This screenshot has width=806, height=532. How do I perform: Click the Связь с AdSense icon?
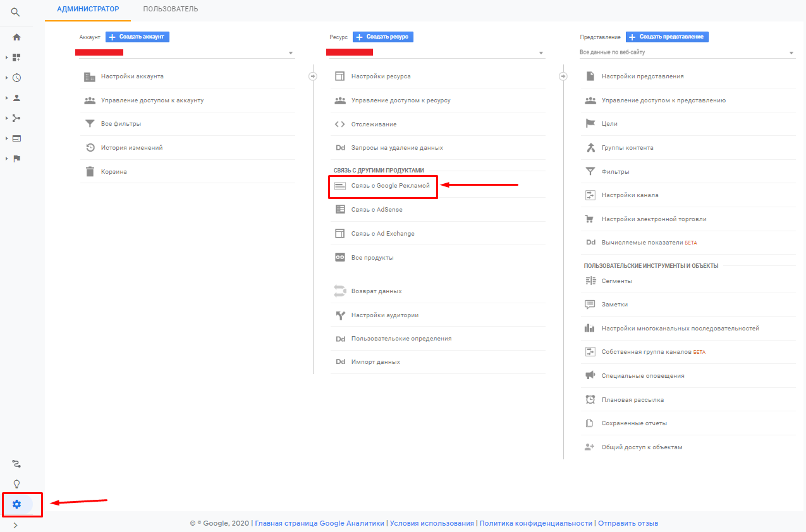coord(340,209)
